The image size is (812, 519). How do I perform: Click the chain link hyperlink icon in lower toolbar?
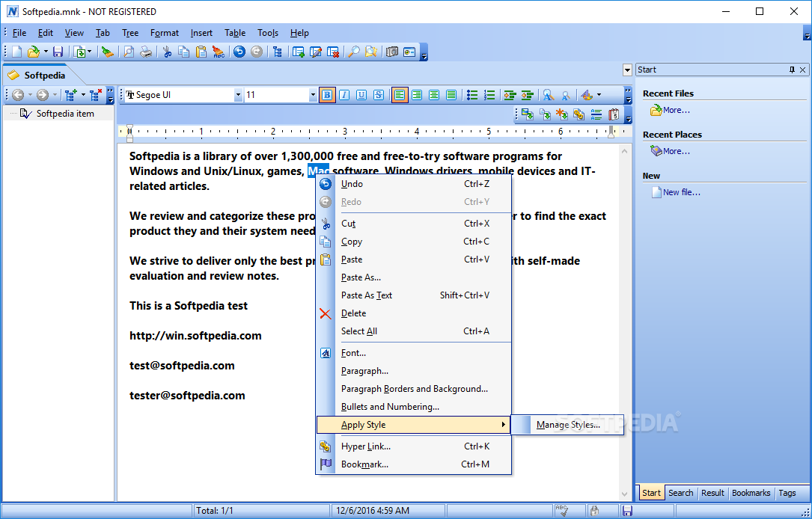pos(579,114)
